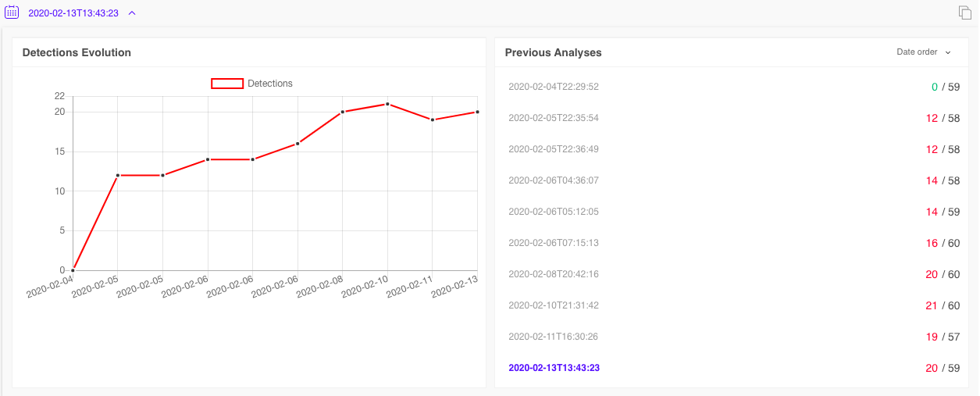Open the Date order dropdown

tap(924, 52)
